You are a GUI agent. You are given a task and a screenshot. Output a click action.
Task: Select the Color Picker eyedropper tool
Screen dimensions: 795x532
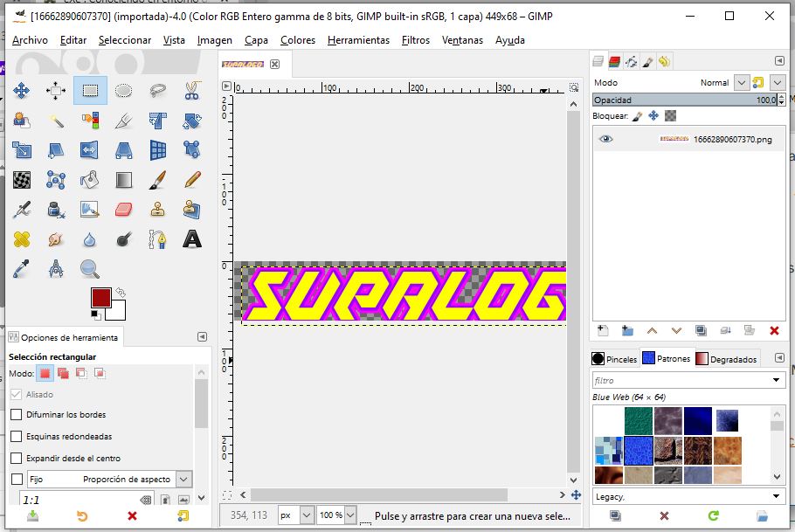point(21,269)
